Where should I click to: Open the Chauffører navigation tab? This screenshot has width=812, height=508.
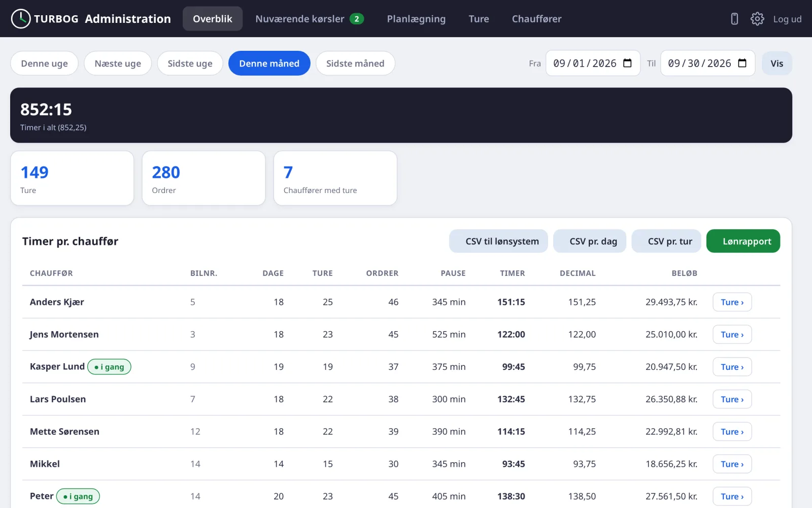[536, 19]
